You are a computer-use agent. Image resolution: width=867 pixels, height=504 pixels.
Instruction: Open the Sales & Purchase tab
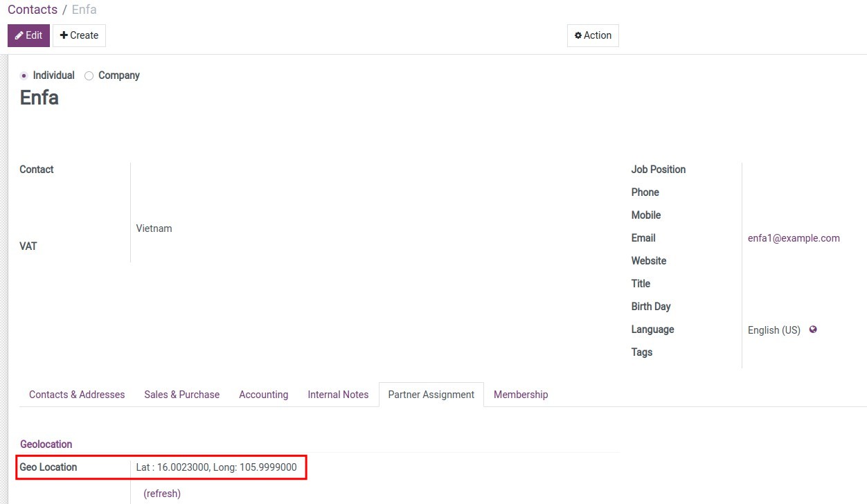(181, 395)
